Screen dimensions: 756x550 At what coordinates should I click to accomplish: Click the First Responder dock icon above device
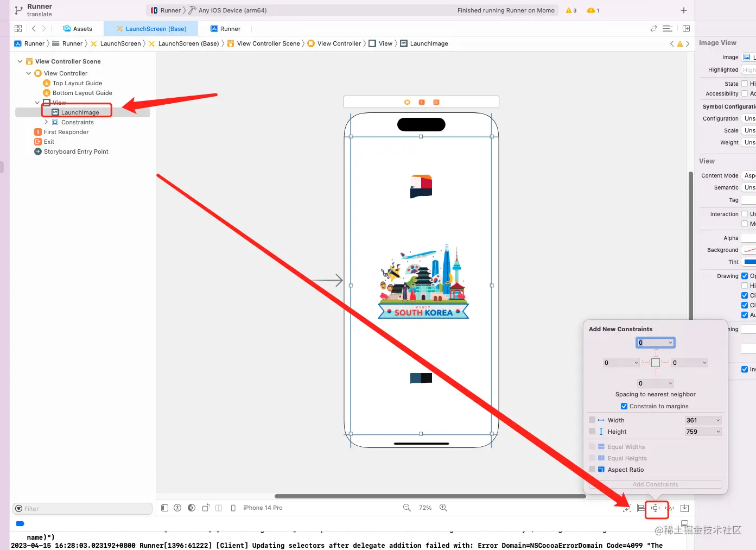(x=422, y=102)
